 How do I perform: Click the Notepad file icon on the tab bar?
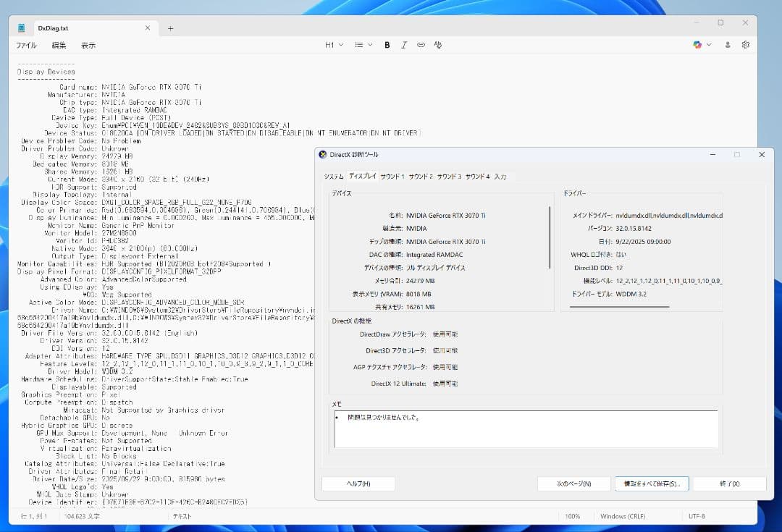[22, 28]
